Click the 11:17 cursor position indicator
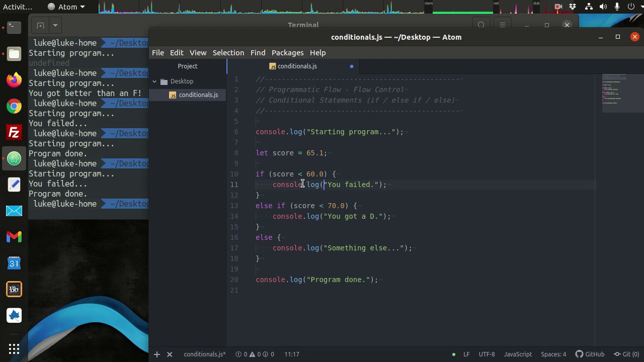Viewport: 644px width, 362px height. 292,354
